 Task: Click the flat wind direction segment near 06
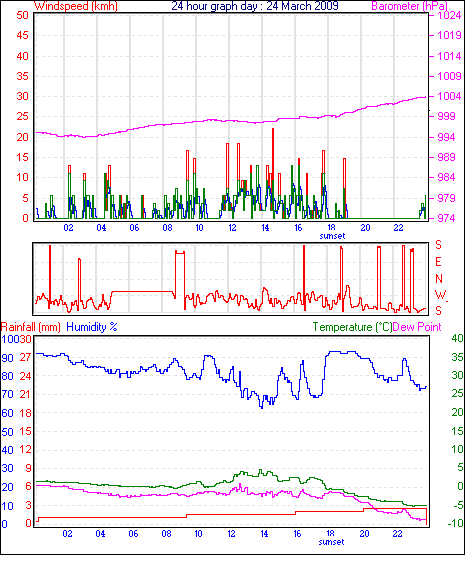(143, 291)
